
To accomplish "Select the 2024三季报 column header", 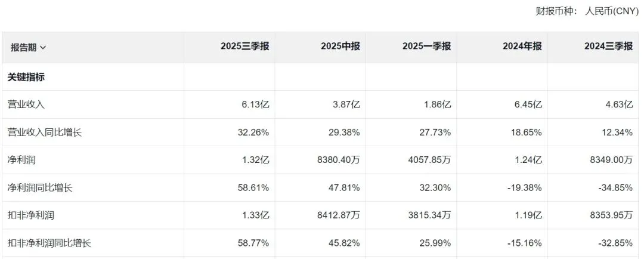I will pos(608,47).
